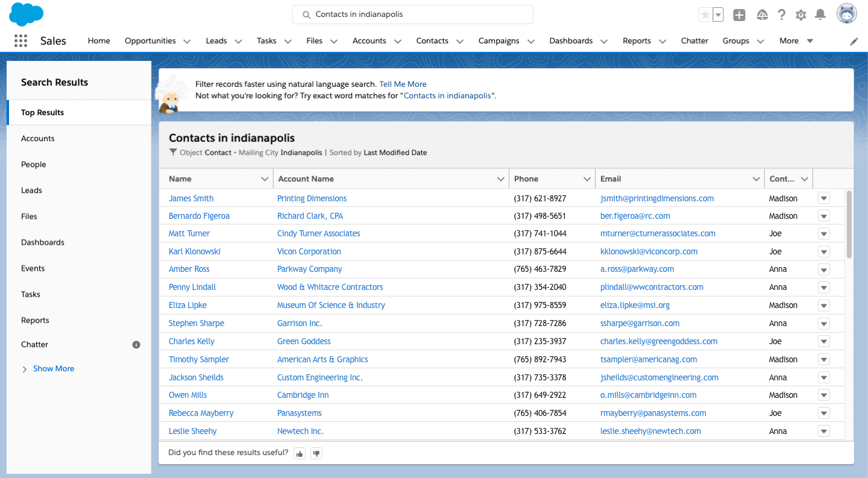Expand the Opportunities tab dropdown chevron
Viewport: 868px width, 478px height.
(x=187, y=42)
